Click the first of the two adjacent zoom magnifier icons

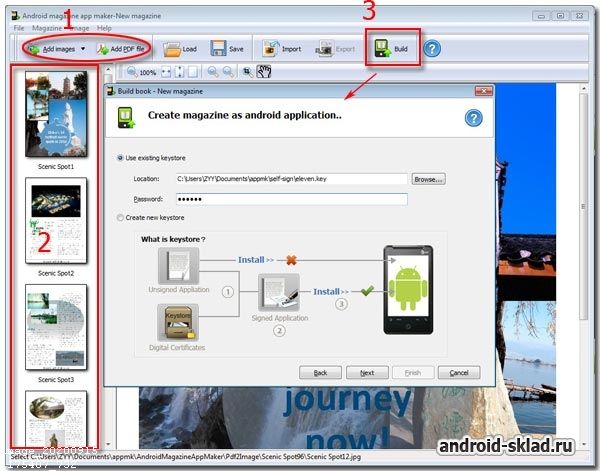(x=213, y=72)
